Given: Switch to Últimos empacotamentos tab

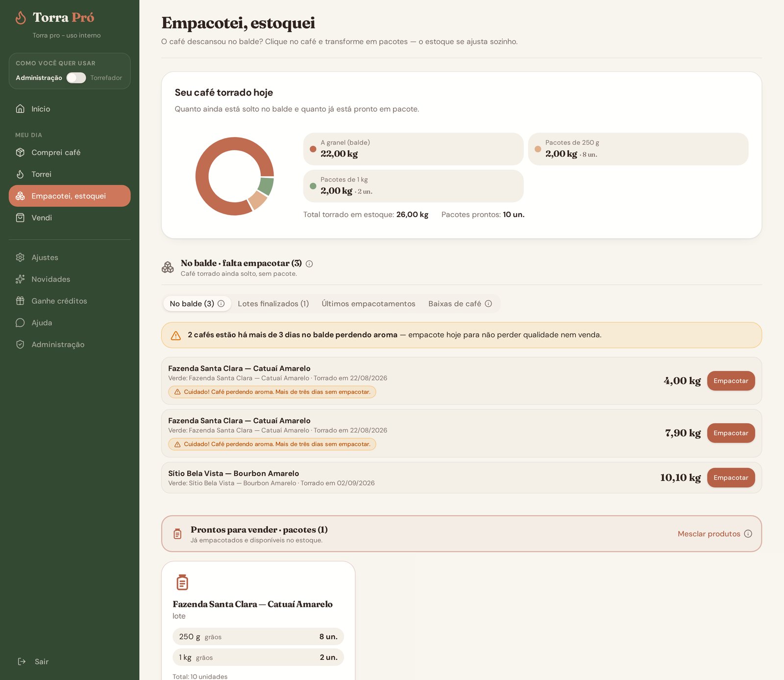Looking at the screenshot, I should (x=368, y=304).
